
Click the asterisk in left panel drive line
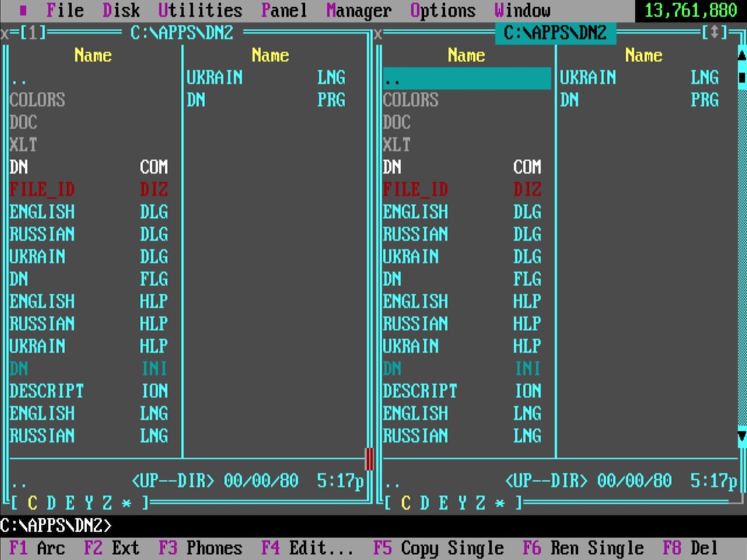[126, 503]
